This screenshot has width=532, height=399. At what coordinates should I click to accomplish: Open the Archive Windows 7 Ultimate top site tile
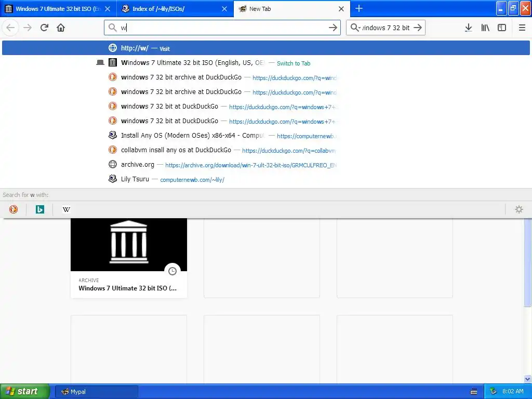tap(129, 258)
